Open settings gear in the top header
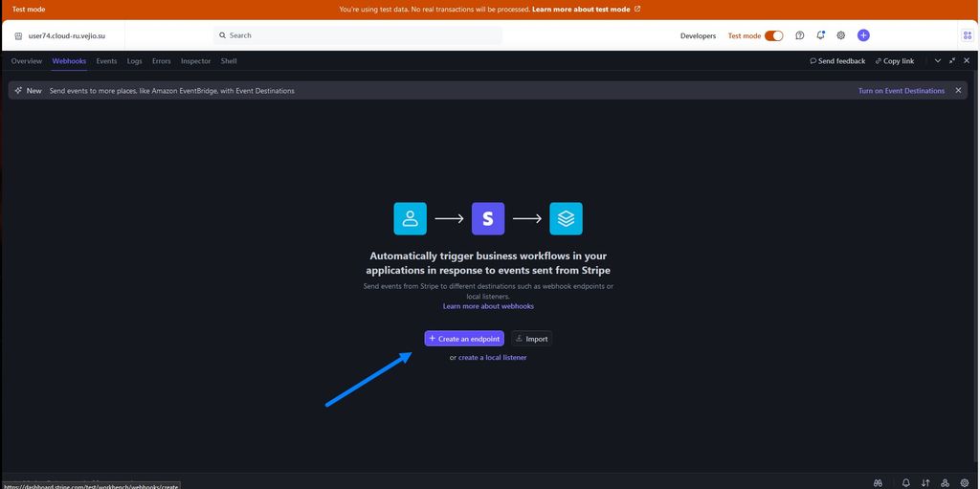980x489 pixels. point(841,35)
